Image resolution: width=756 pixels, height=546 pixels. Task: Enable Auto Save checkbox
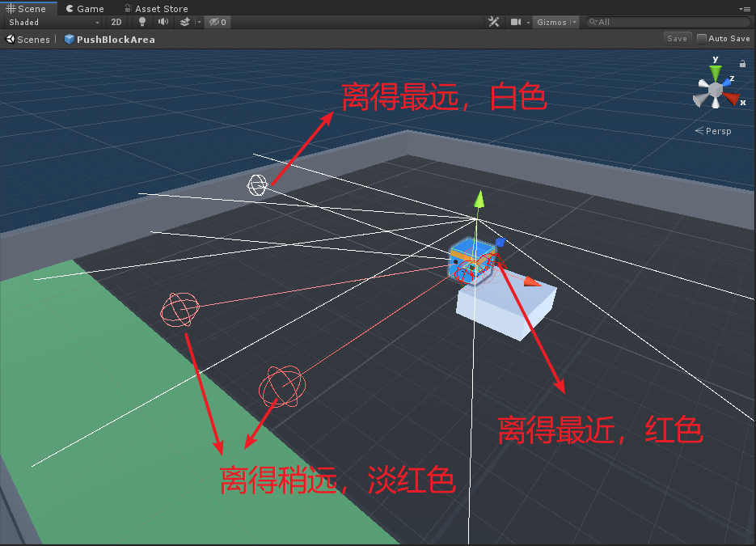(x=702, y=39)
